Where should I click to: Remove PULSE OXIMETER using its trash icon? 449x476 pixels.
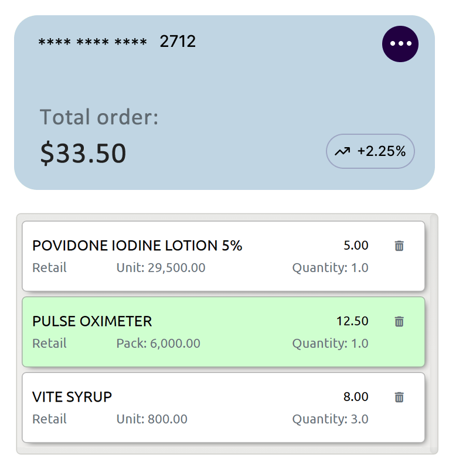click(x=399, y=322)
